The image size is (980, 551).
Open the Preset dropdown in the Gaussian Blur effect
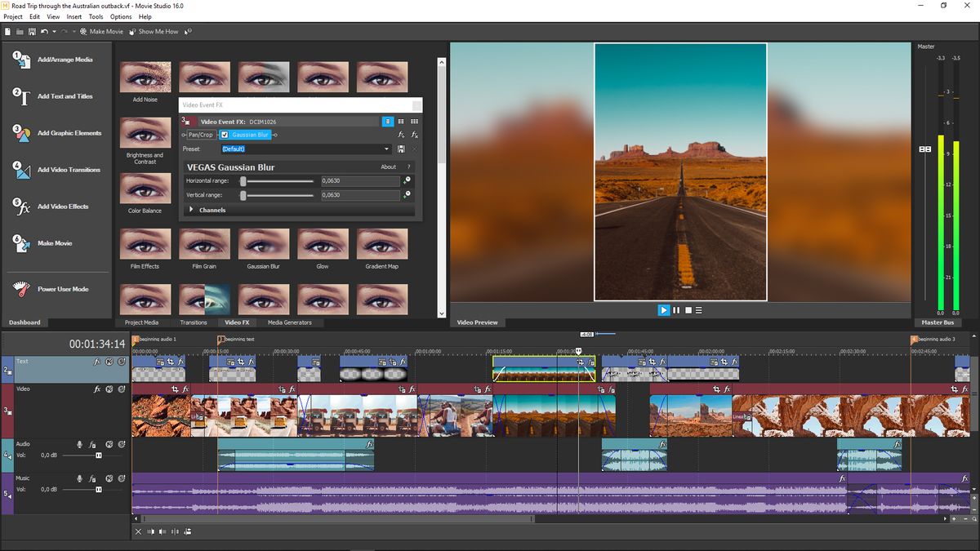386,148
